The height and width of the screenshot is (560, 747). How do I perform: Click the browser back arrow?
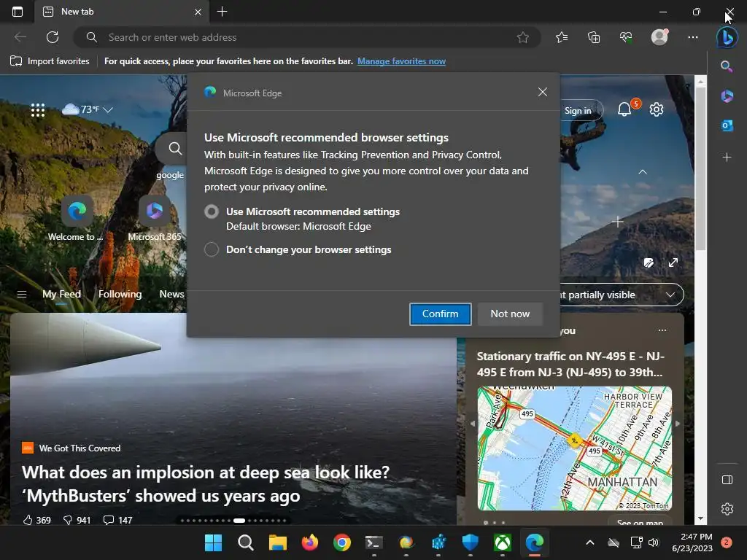pos(20,37)
